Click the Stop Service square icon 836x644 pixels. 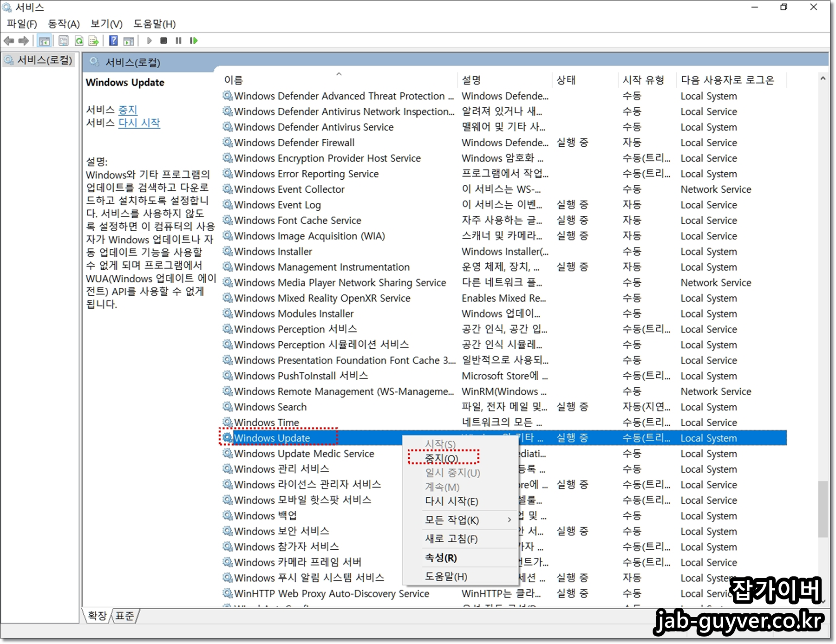point(163,41)
